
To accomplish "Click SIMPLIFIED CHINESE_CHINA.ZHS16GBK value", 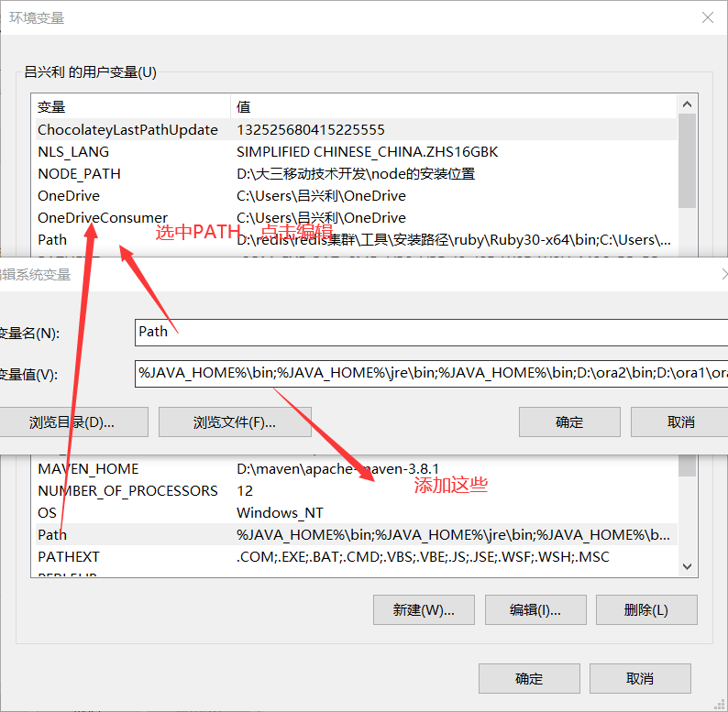I will tap(368, 152).
